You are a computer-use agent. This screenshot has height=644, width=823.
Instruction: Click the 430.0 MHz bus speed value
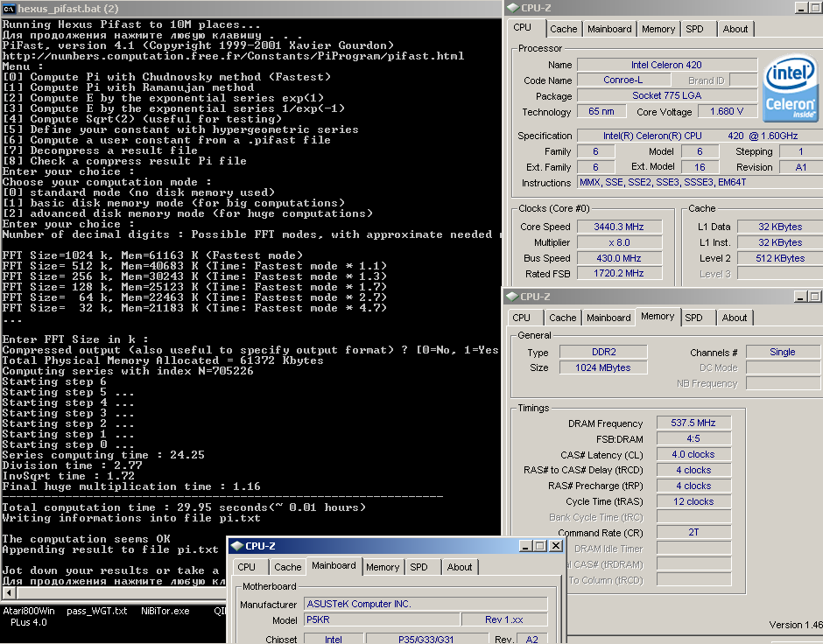[x=619, y=258]
